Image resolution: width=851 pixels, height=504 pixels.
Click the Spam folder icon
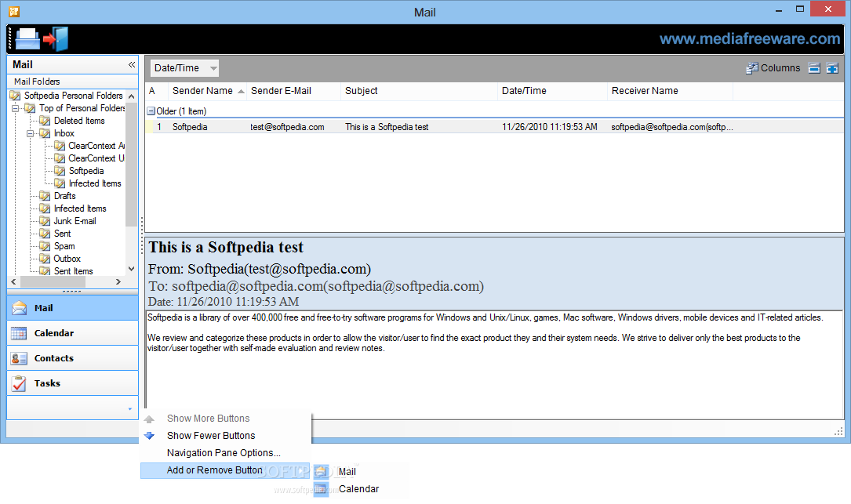pos(45,246)
